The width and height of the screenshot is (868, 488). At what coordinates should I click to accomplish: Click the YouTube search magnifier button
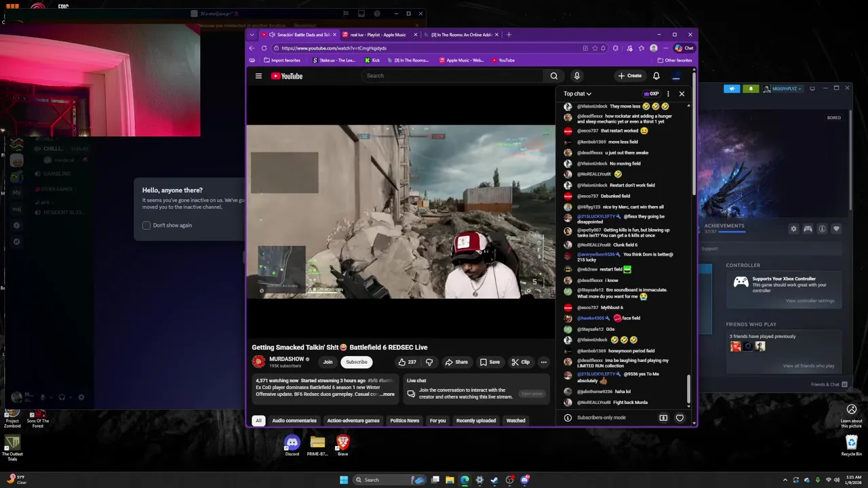554,76
